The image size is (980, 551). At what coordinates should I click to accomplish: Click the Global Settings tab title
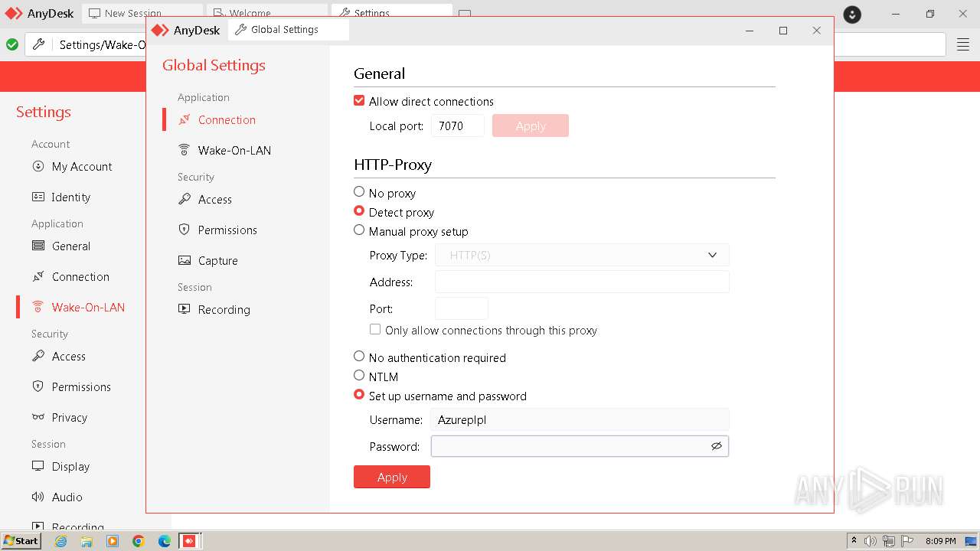pos(284,30)
